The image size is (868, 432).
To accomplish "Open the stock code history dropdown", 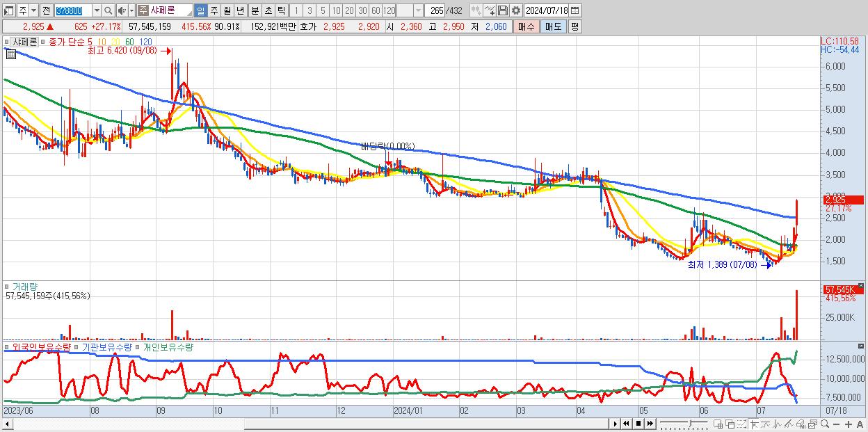I will click(97, 10).
